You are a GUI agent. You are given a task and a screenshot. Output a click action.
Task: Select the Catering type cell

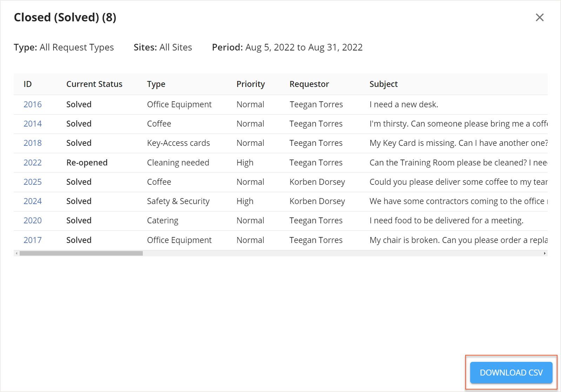click(162, 221)
